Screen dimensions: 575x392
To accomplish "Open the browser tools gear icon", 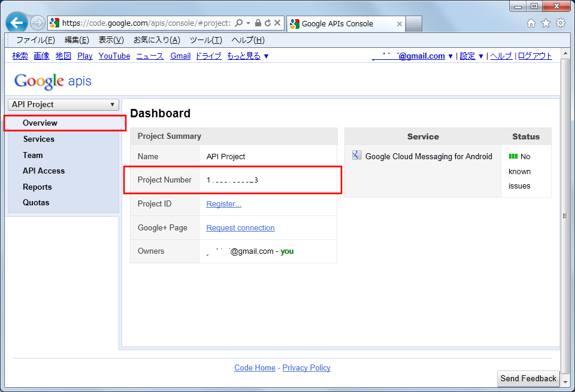I will pos(561,23).
